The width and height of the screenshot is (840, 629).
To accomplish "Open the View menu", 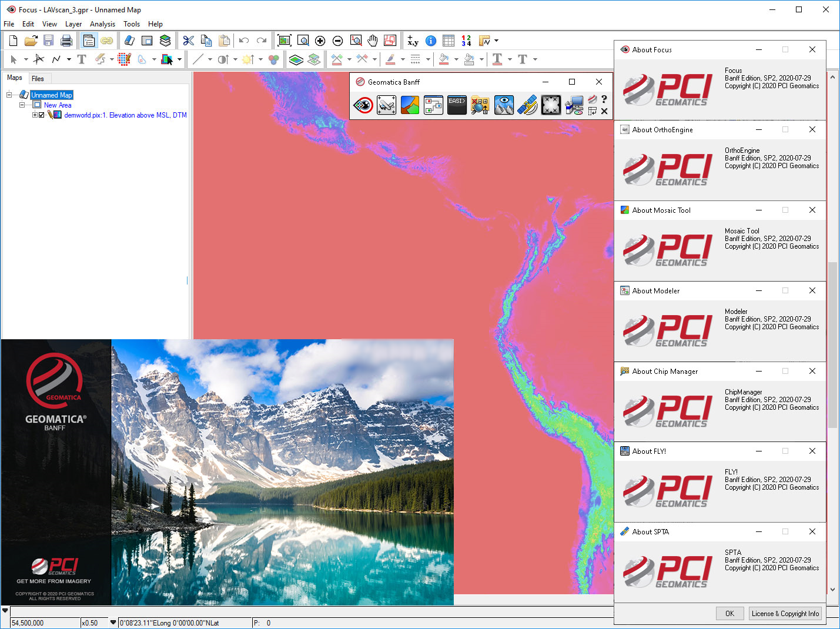I will 49,24.
